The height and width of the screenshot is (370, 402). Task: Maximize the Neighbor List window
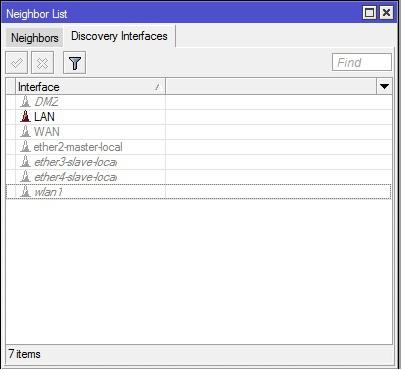click(369, 13)
